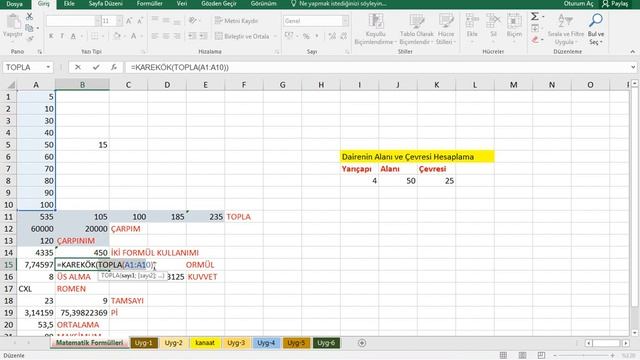Decrease font size with the smaller A icon

(140, 21)
